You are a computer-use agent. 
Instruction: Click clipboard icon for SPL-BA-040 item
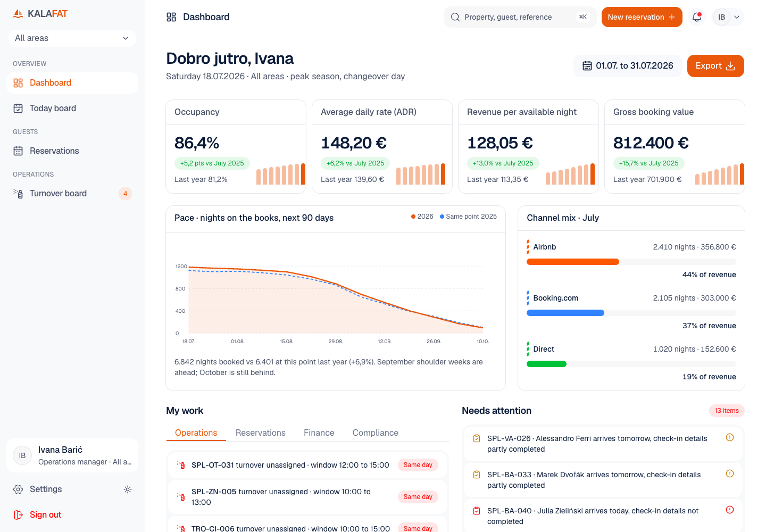[x=477, y=511]
